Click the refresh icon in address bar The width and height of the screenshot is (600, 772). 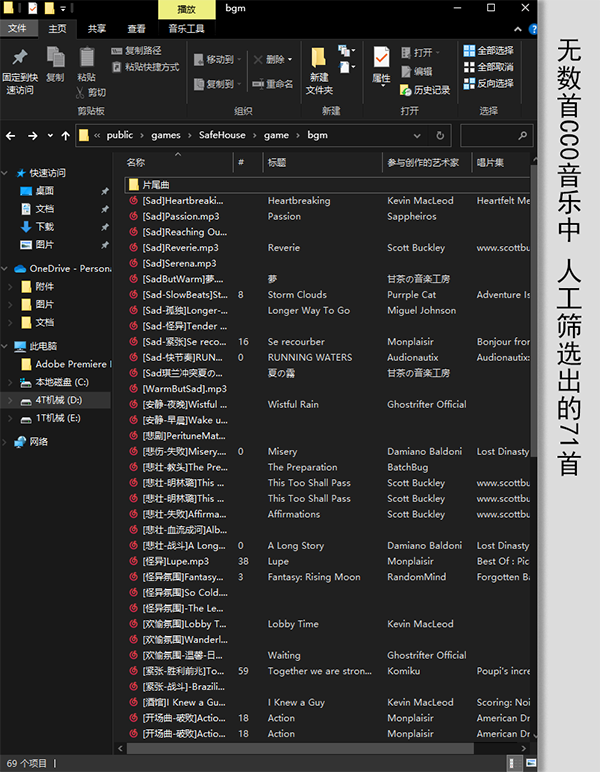(x=440, y=135)
